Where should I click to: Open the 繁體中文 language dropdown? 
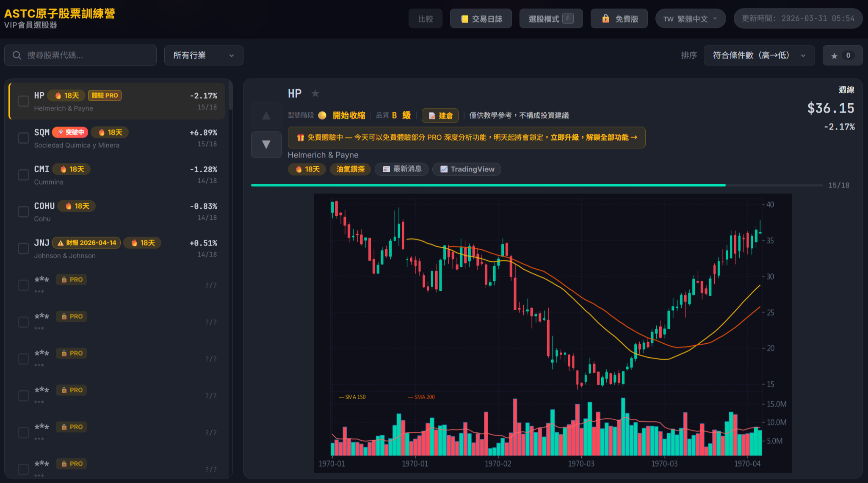pyautogui.click(x=690, y=19)
